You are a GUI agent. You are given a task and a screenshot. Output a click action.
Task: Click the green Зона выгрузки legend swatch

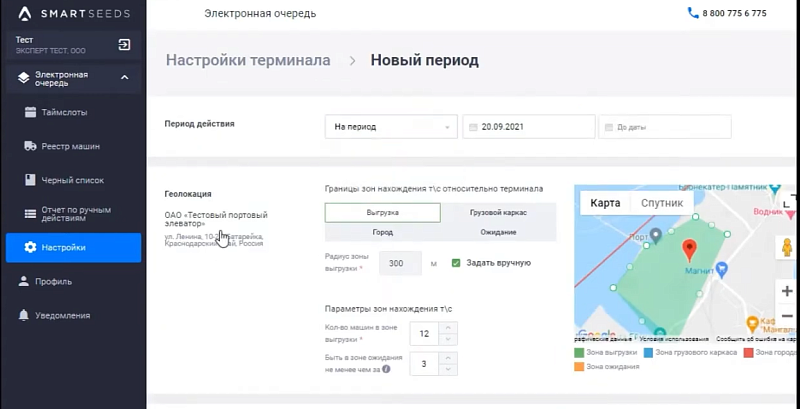coord(579,352)
